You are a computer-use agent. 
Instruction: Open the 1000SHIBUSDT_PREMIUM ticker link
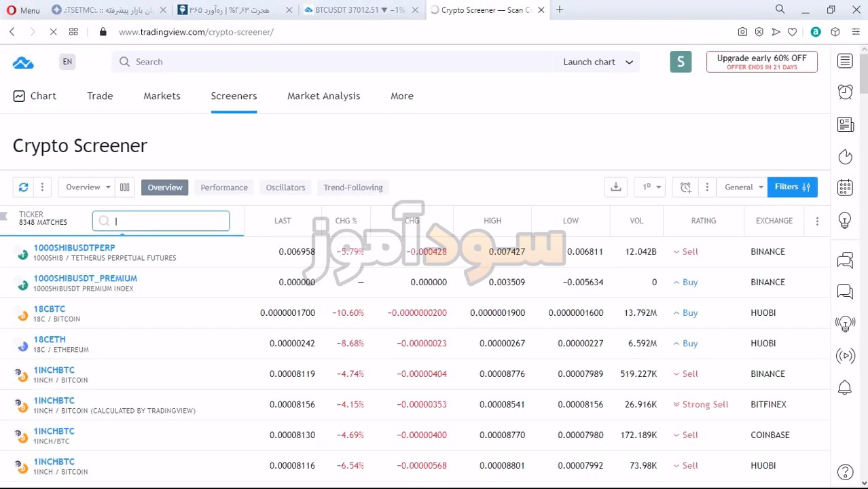(x=85, y=278)
